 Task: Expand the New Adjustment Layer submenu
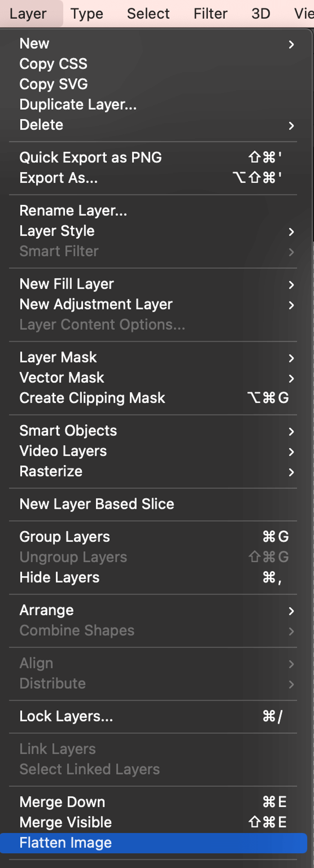[x=96, y=304]
